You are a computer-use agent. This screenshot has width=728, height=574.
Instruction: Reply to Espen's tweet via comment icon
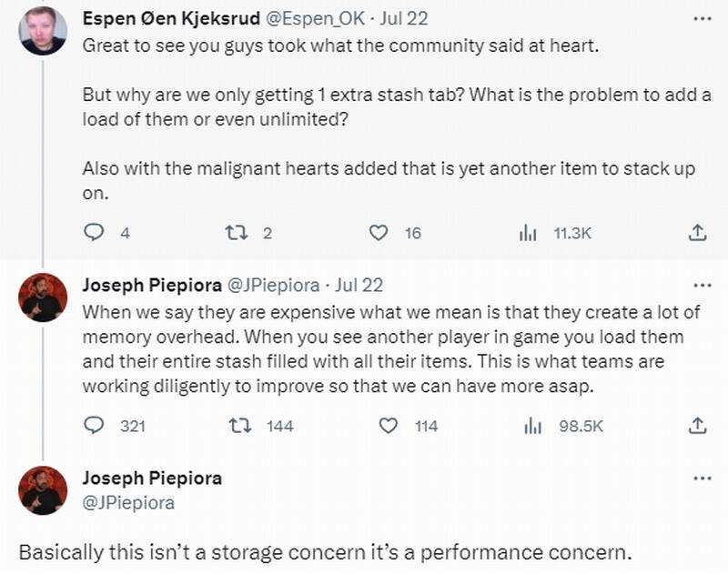[x=95, y=233]
